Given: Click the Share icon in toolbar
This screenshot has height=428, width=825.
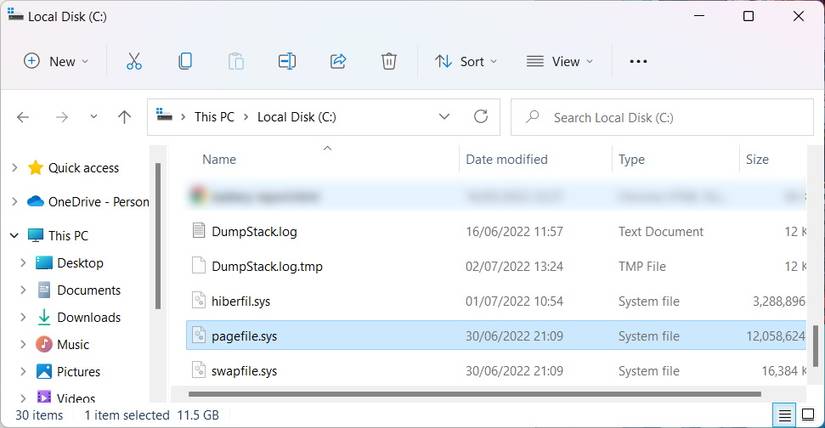Looking at the screenshot, I should pos(338,61).
